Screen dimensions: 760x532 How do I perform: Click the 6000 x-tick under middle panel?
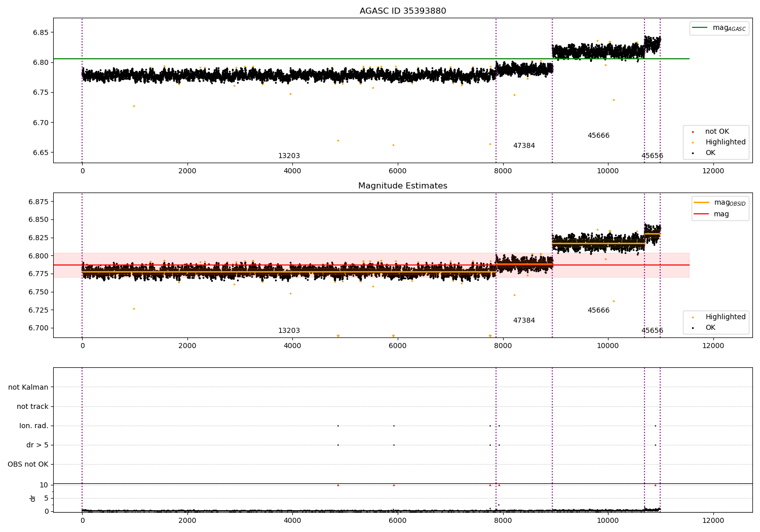point(398,346)
